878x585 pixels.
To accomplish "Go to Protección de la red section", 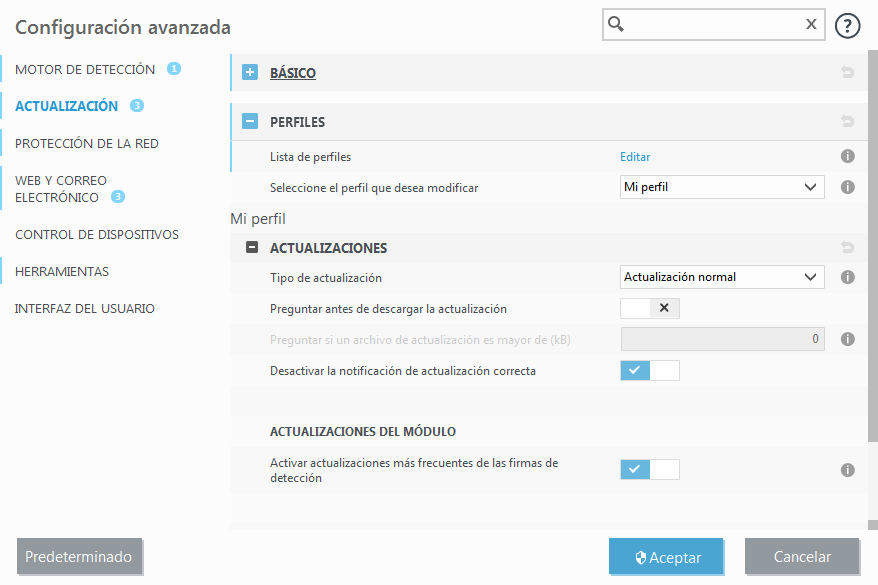I will (87, 143).
